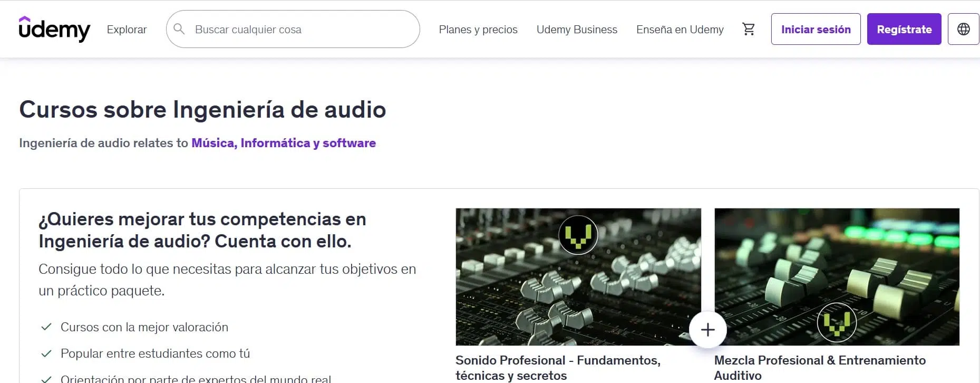Click the search magnifier icon
The image size is (980, 383).
(x=179, y=29)
